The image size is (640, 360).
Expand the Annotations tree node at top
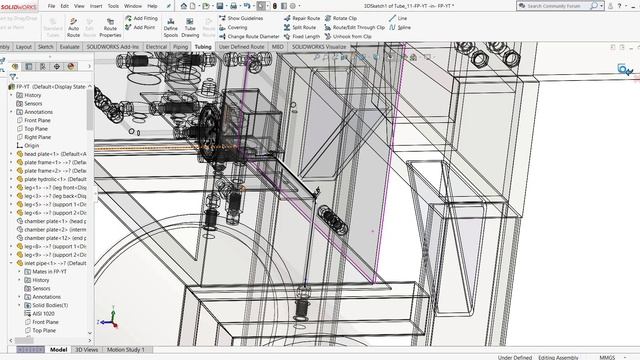point(11,112)
